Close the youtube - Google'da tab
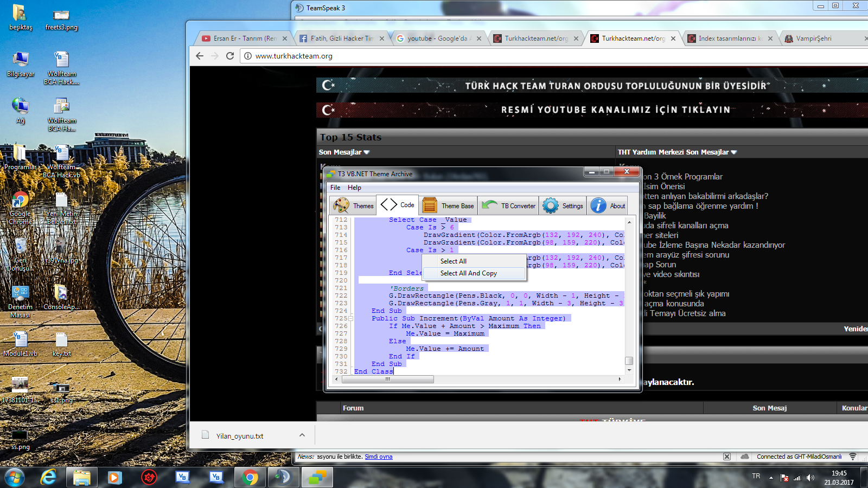 pos(479,38)
